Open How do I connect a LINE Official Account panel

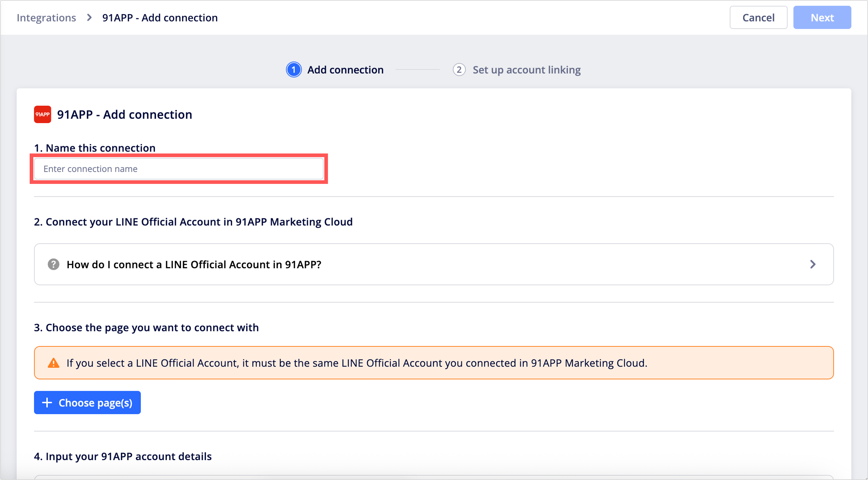434,265
